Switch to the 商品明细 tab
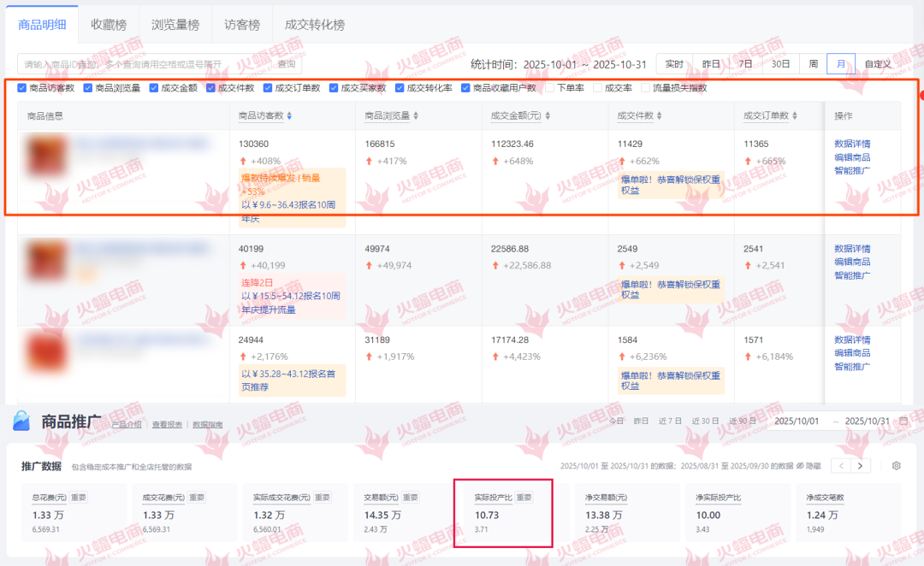This screenshot has height=566, width=924. coord(42,25)
